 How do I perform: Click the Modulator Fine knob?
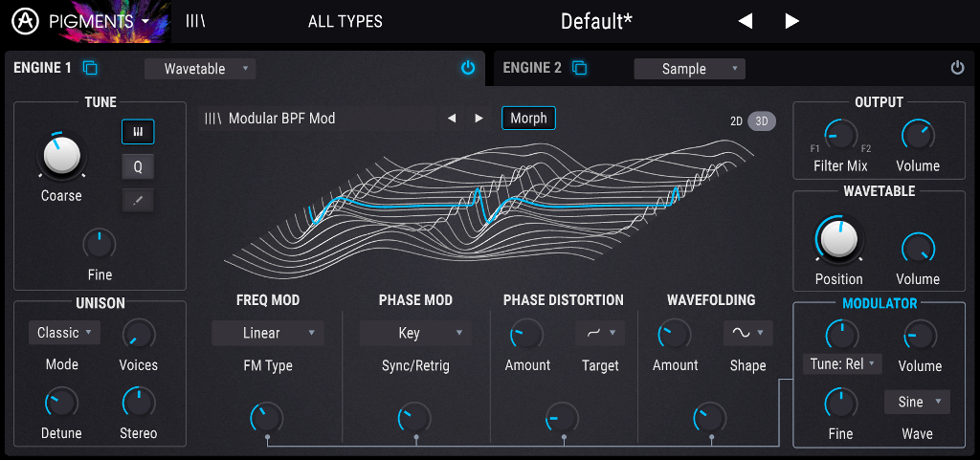point(840,403)
